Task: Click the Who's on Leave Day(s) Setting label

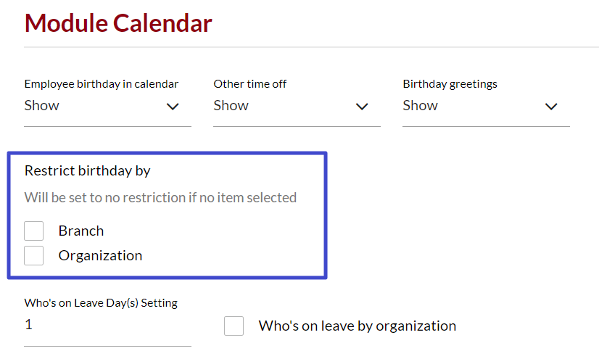Action: (101, 303)
